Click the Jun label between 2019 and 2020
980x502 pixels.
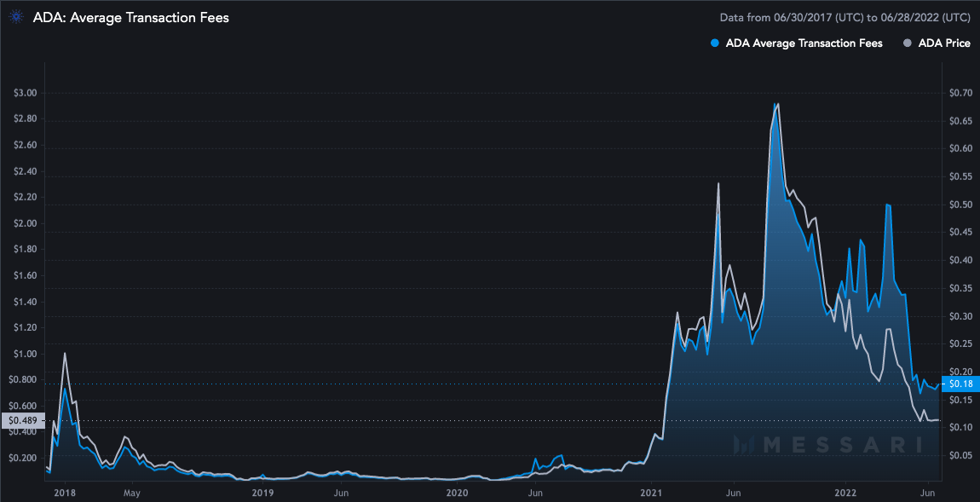(x=340, y=493)
